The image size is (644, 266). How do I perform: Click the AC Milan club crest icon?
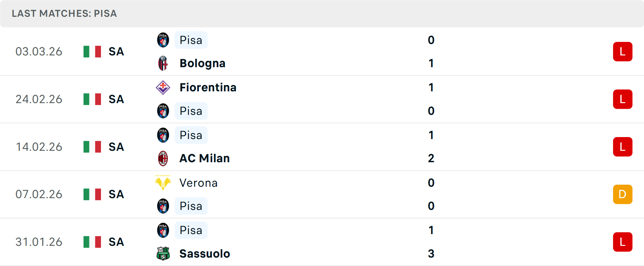[163, 159]
